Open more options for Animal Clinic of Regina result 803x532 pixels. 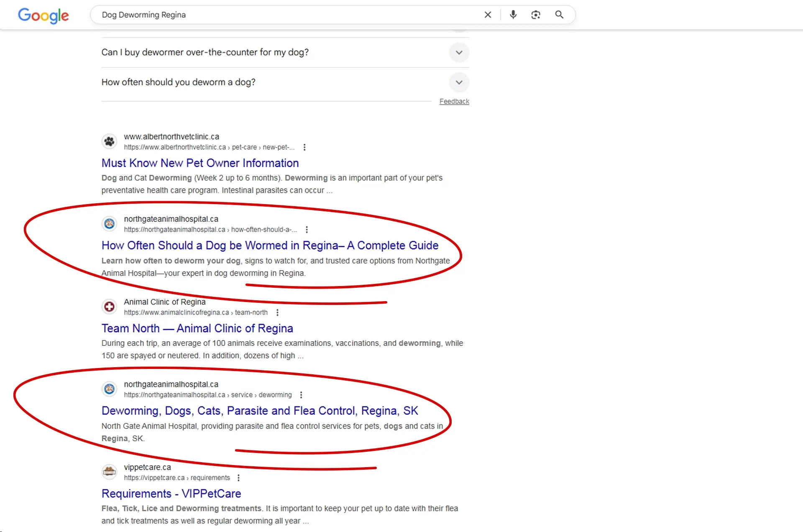click(x=277, y=312)
